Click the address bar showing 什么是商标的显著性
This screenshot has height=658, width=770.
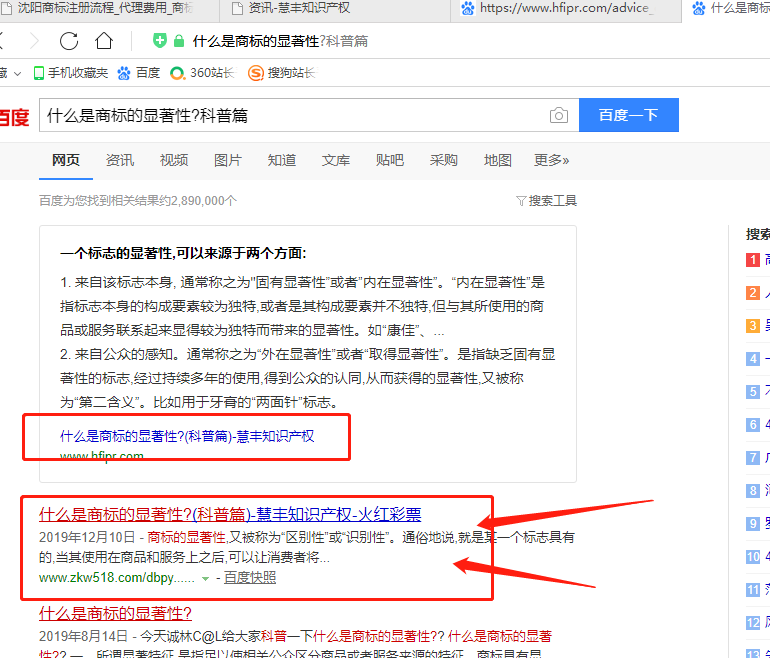(280, 41)
